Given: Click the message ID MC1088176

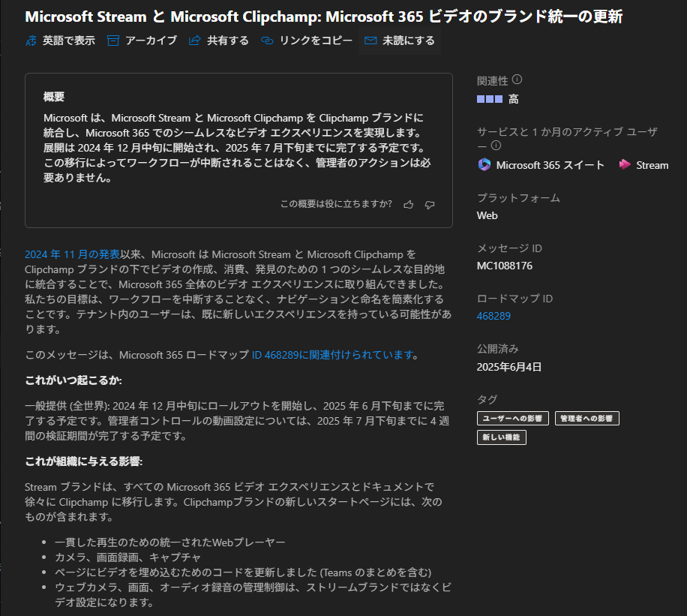Looking at the screenshot, I should pos(505,266).
